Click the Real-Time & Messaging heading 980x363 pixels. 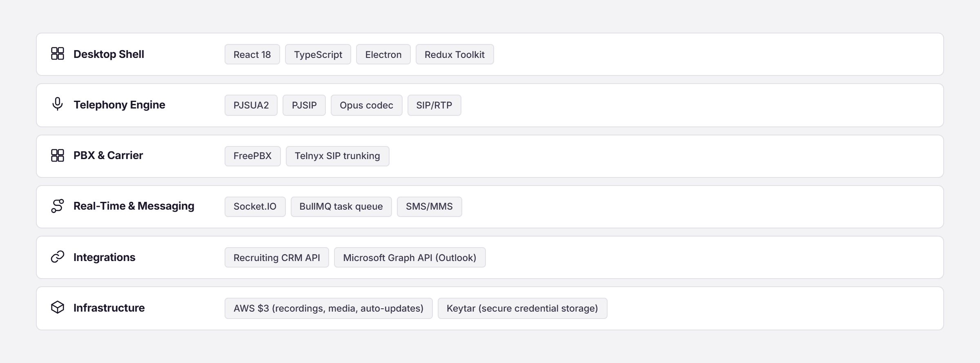(x=134, y=206)
